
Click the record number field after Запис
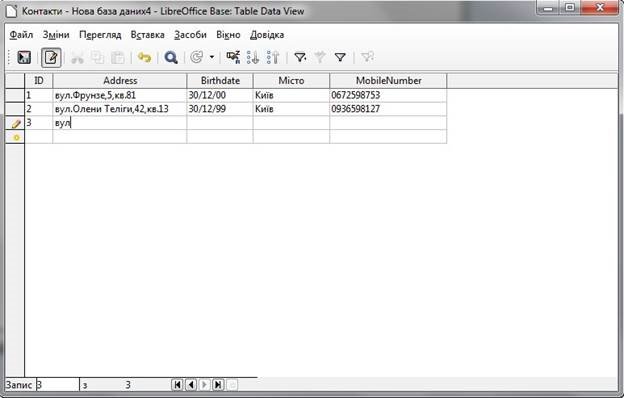click(x=58, y=385)
